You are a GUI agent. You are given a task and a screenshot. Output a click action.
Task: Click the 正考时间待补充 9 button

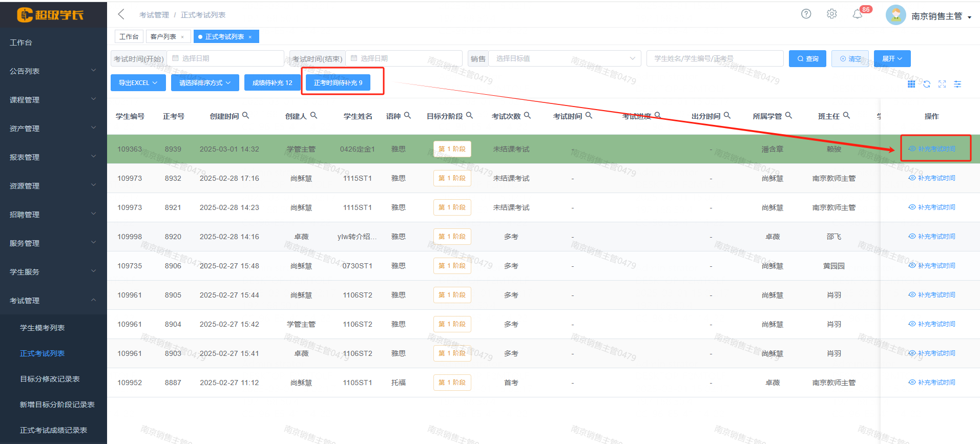(x=338, y=83)
